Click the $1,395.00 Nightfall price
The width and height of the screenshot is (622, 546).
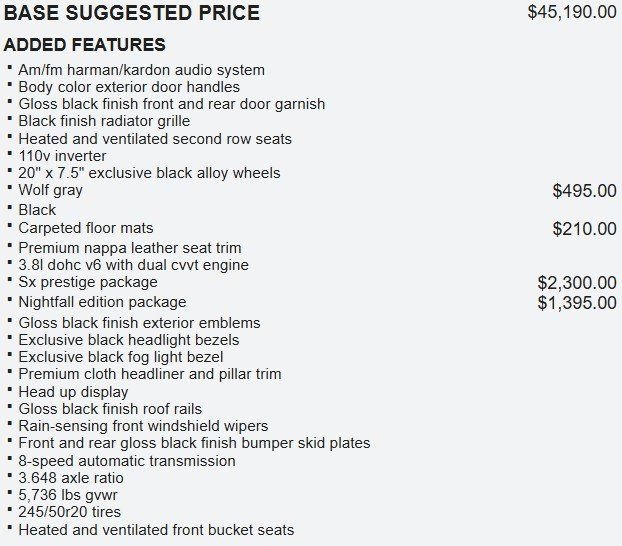click(x=577, y=302)
